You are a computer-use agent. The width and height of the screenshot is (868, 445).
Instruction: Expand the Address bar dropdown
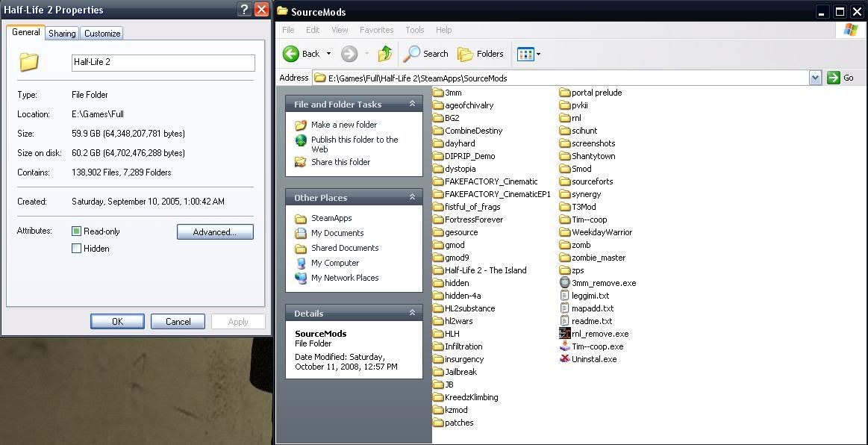click(815, 78)
